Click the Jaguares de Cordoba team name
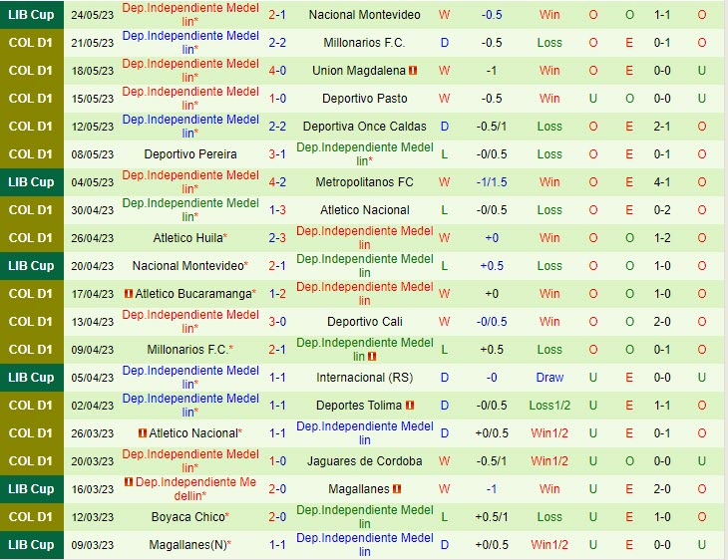 (364, 461)
